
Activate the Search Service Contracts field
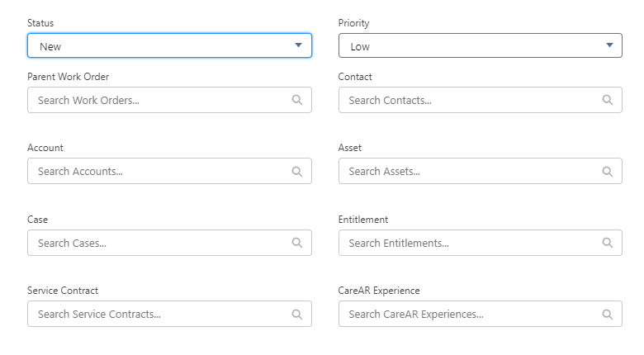[x=169, y=314]
